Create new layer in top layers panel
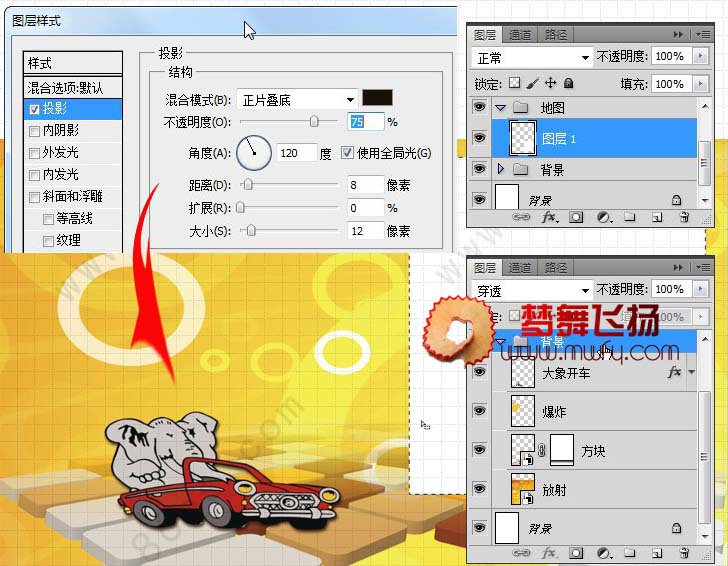728x566 pixels. [657, 217]
